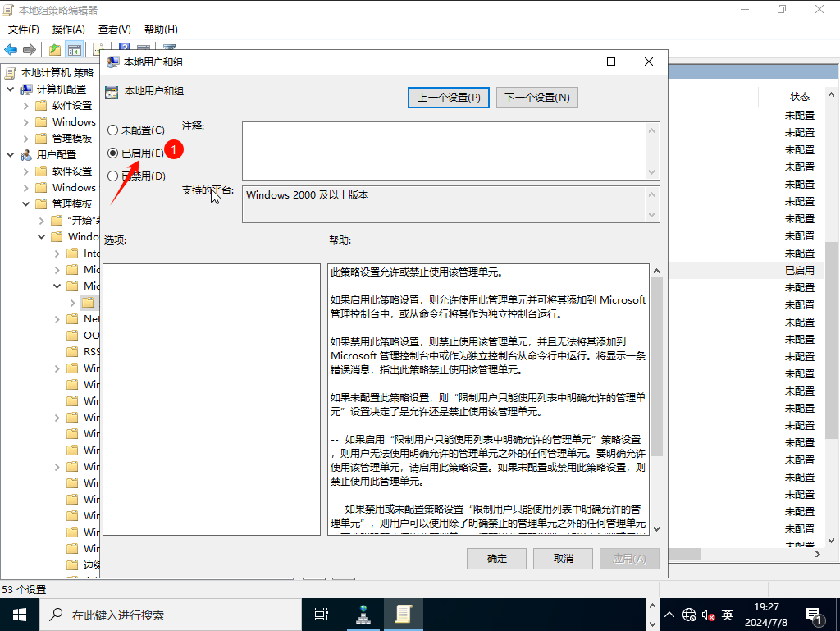This screenshot has height=631, width=840.
Task: Open the 帮助(H) menu
Action: click(162, 30)
